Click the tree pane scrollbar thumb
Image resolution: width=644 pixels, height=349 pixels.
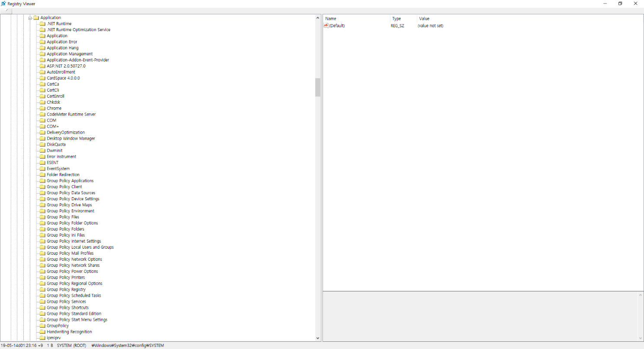point(318,87)
